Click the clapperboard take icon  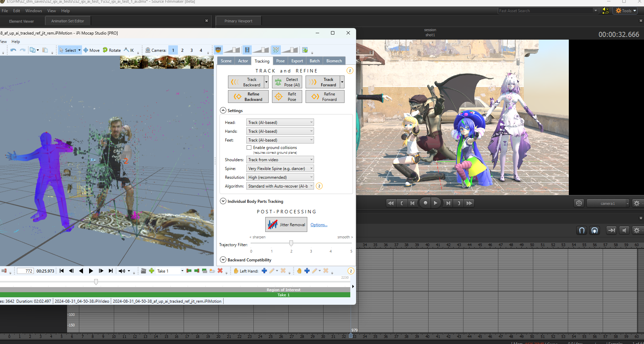(144, 271)
